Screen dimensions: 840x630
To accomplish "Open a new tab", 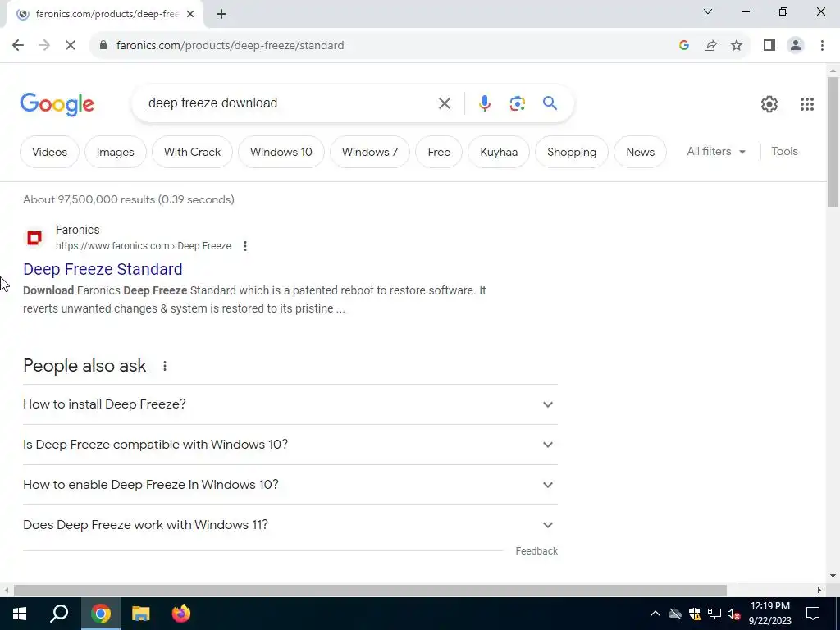I will [x=221, y=15].
